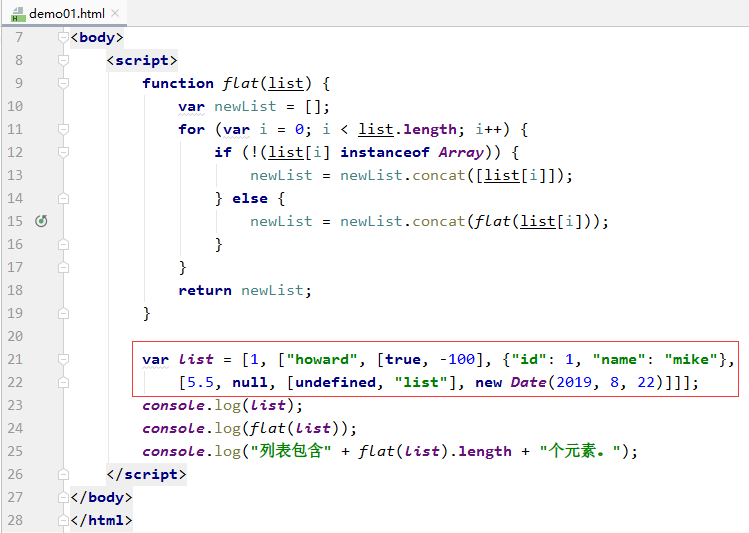Click the null keyword on line 22
749x533 pixels.
point(250,382)
